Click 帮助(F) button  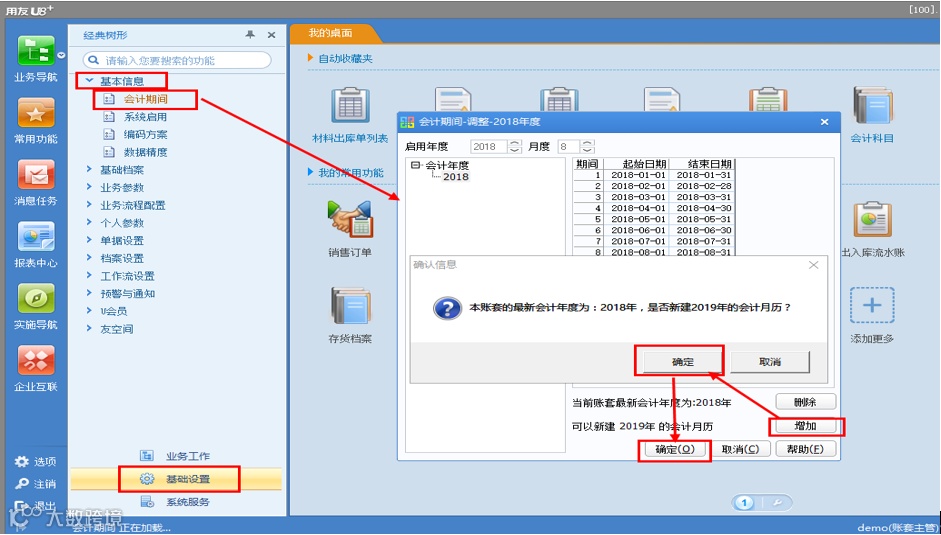(x=806, y=449)
